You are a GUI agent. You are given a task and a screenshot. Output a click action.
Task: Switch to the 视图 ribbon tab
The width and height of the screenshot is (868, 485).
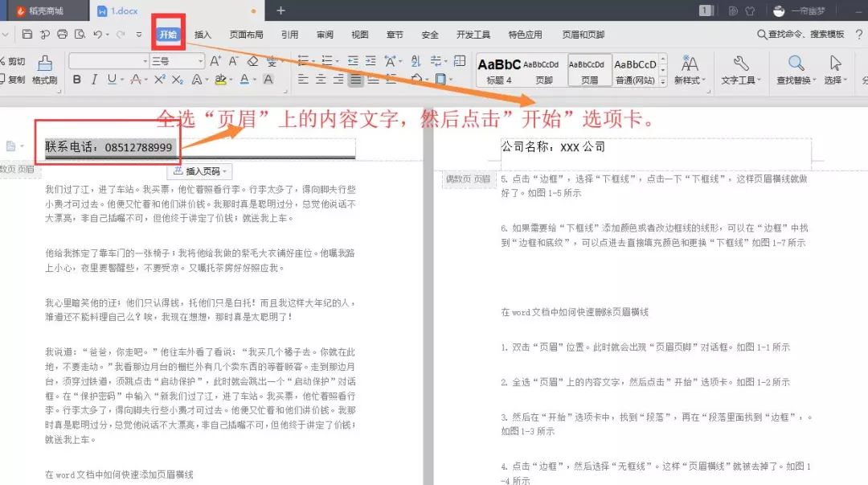[x=360, y=35]
